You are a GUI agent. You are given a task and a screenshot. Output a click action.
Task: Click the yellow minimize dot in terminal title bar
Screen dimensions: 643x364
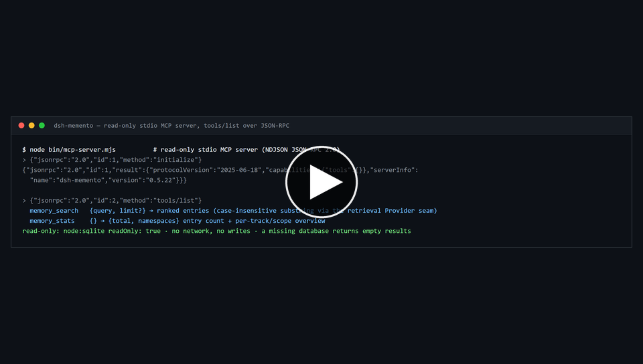point(31,125)
